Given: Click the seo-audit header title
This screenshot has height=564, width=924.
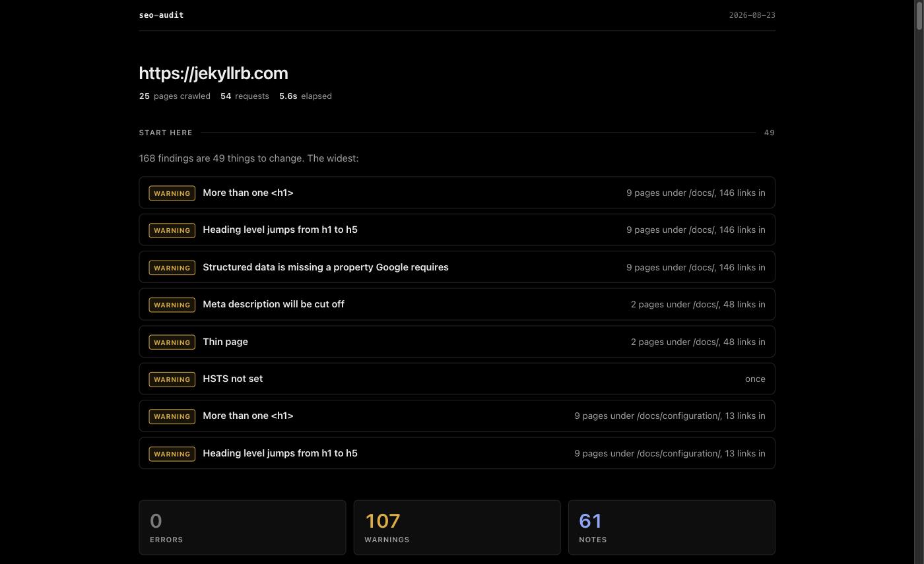Looking at the screenshot, I should [x=161, y=15].
